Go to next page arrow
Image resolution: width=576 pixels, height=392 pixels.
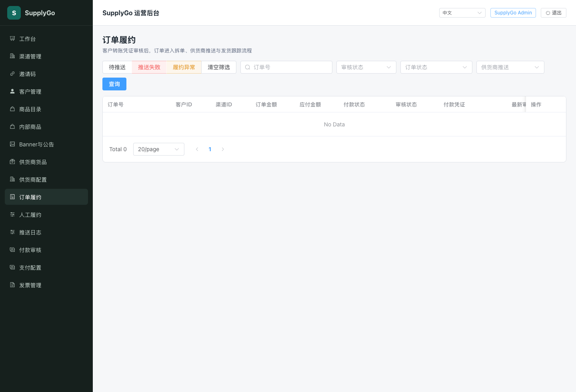point(223,149)
